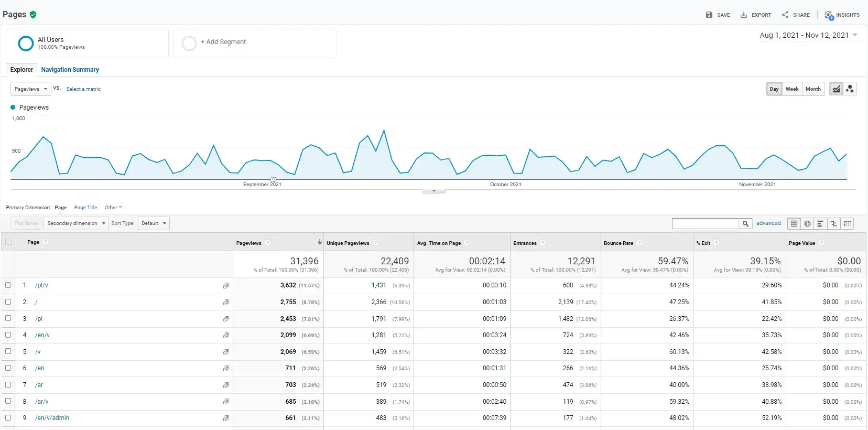Viewport: 868px width, 430px height.
Task: Select the Comparison view icon
Action: 834,224
